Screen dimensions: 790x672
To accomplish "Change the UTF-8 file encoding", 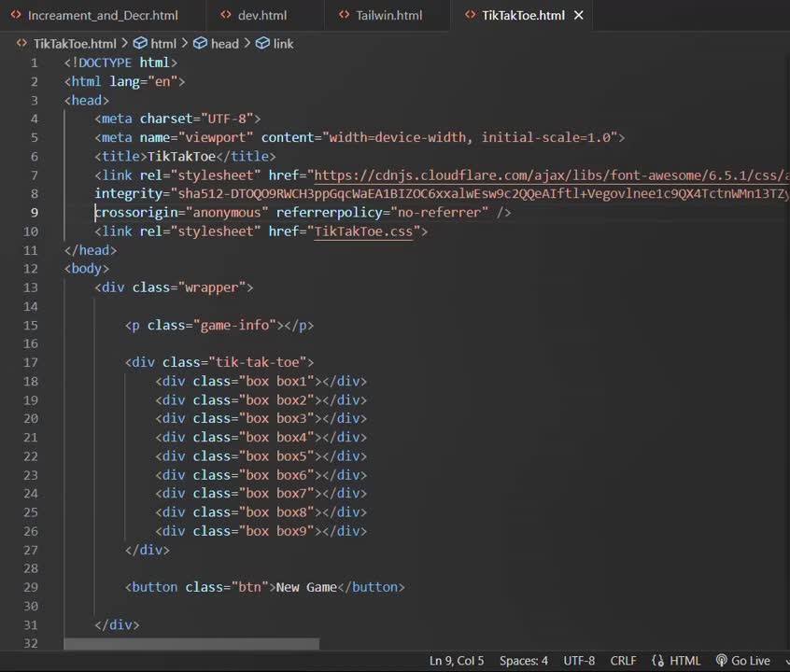I will 579,661.
